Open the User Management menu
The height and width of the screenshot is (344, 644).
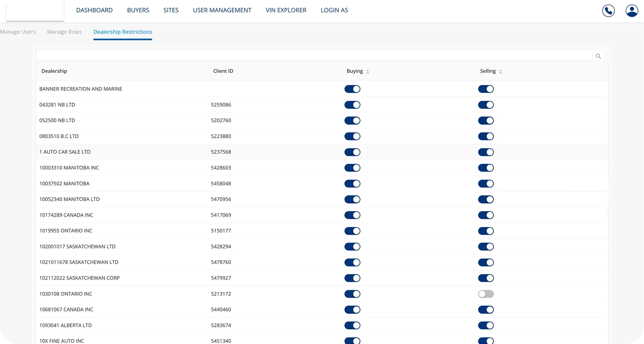[x=222, y=10]
